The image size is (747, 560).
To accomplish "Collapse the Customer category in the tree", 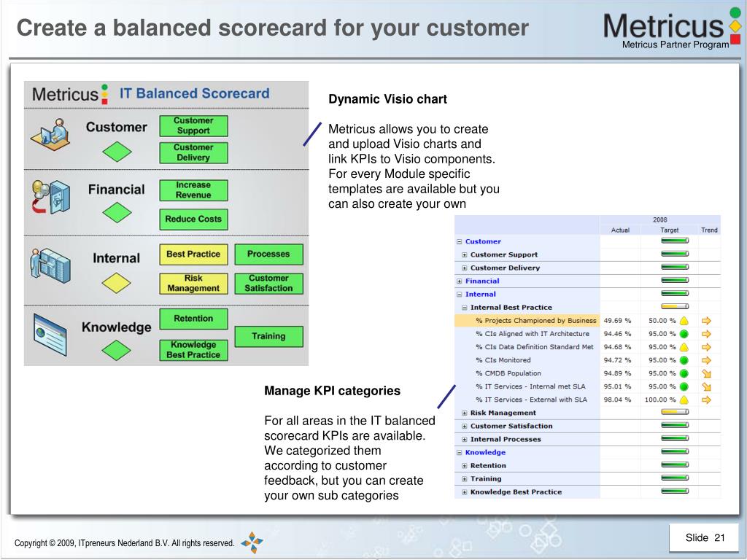I will (460, 242).
